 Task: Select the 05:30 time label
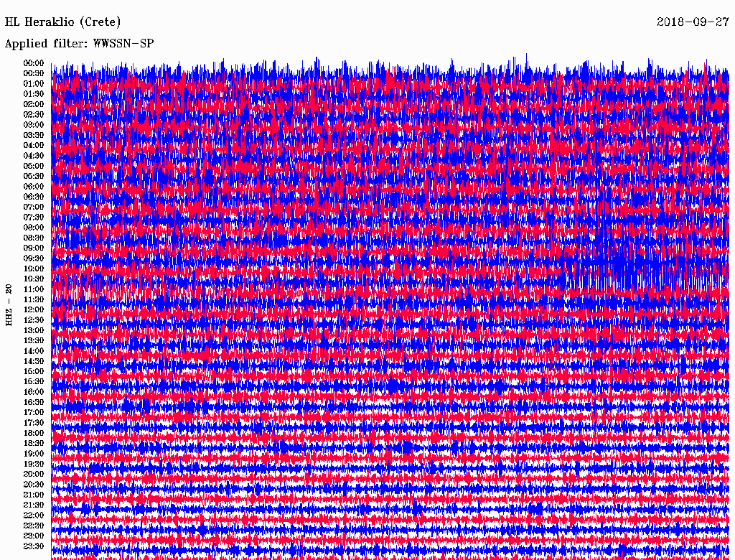tap(33, 176)
